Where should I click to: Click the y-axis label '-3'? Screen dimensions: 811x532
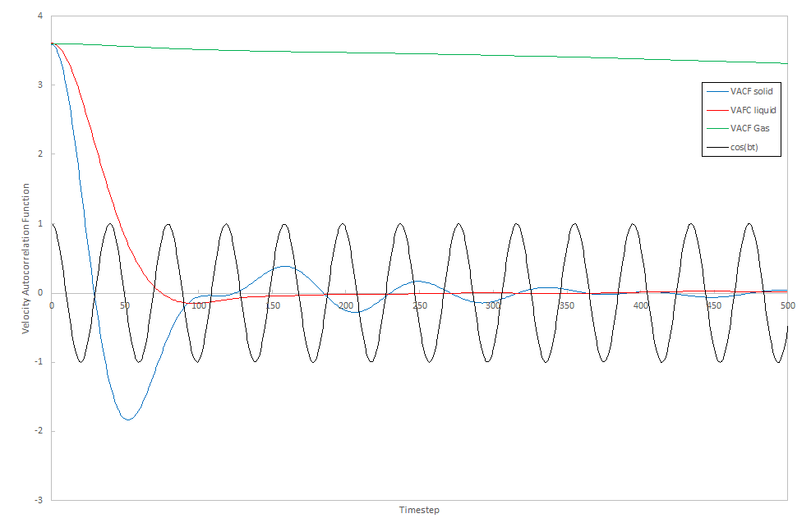39,500
